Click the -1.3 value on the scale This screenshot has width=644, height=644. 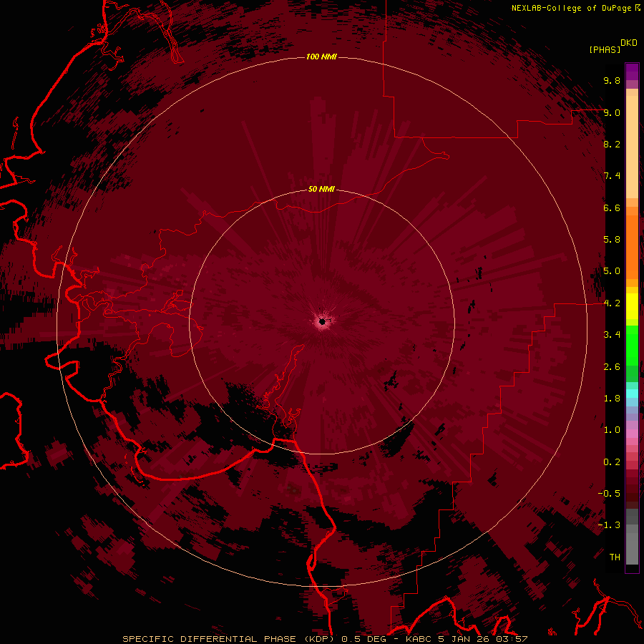[x=609, y=525]
